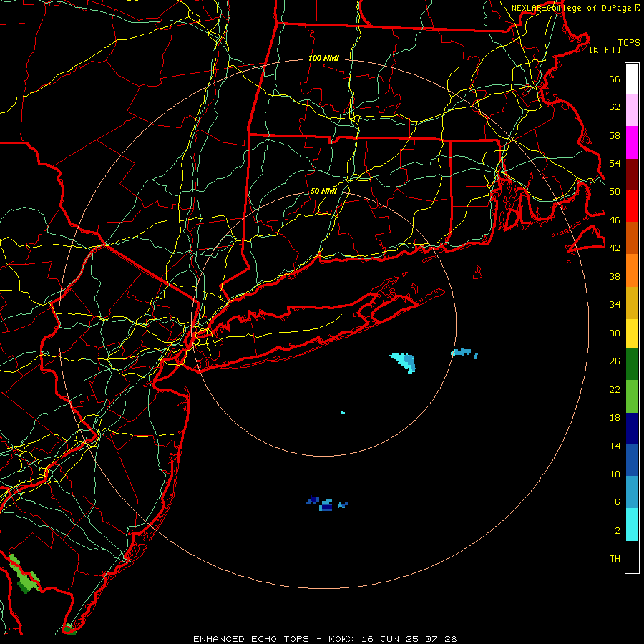This screenshot has height=644, width=644.
Task: Click the TH legend label
Action: pos(615,559)
